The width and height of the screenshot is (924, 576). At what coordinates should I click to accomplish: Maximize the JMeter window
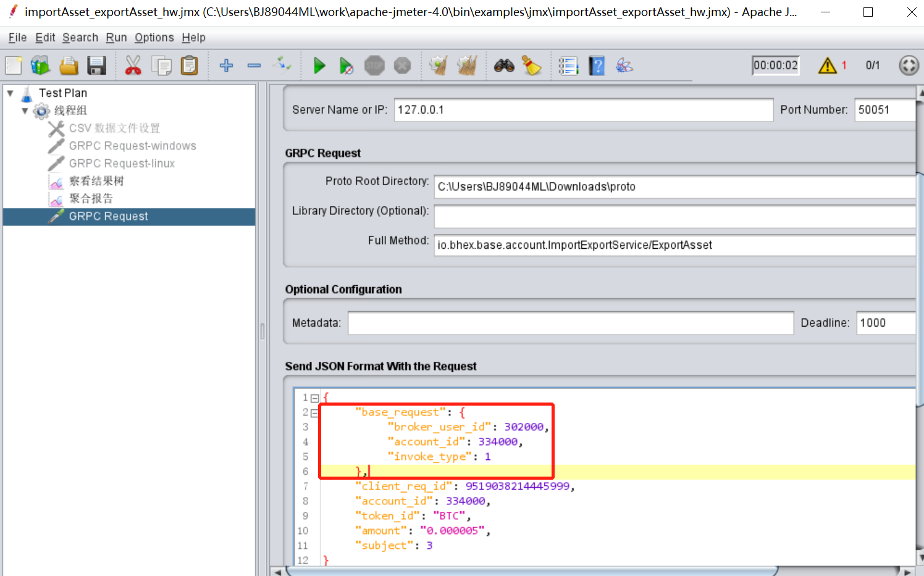point(868,12)
